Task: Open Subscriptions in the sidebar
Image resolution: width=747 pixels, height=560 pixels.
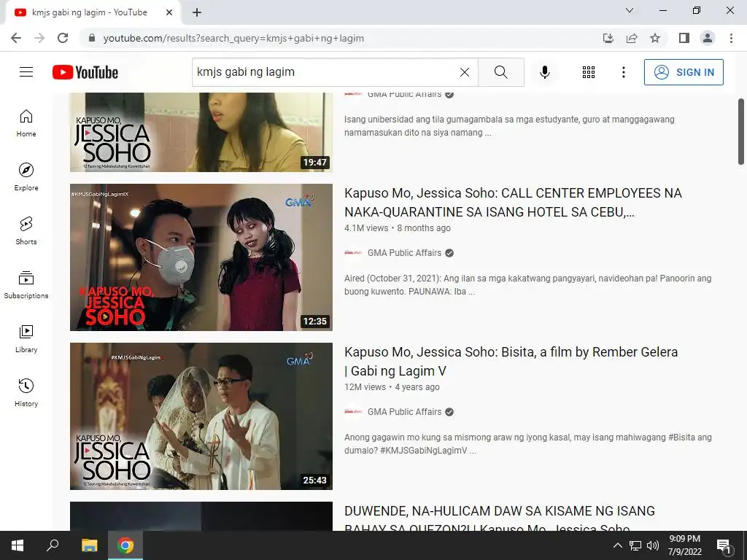Action: (26, 285)
